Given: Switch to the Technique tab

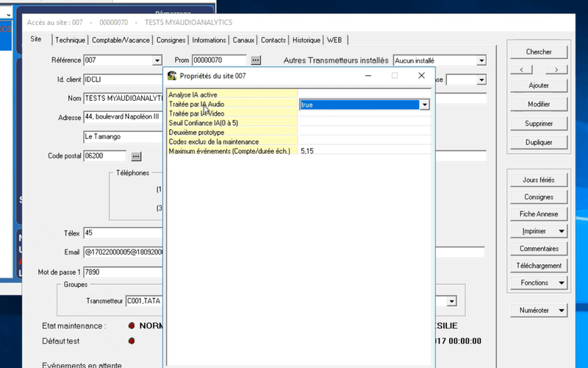Looking at the screenshot, I should point(70,40).
